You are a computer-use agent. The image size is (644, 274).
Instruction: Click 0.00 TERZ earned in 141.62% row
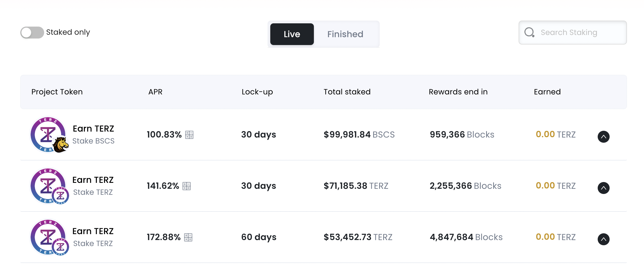pyautogui.click(x=556, y=186)
